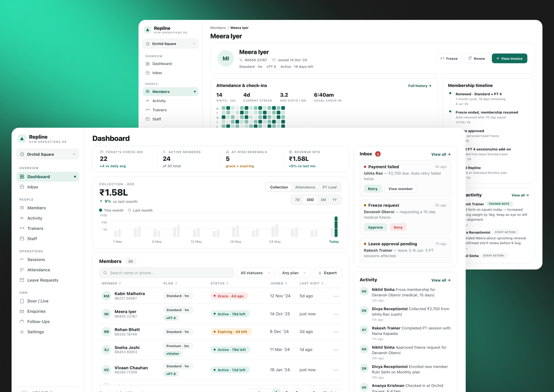Click View member for Ishita Rao

click(x=400, y=189)
